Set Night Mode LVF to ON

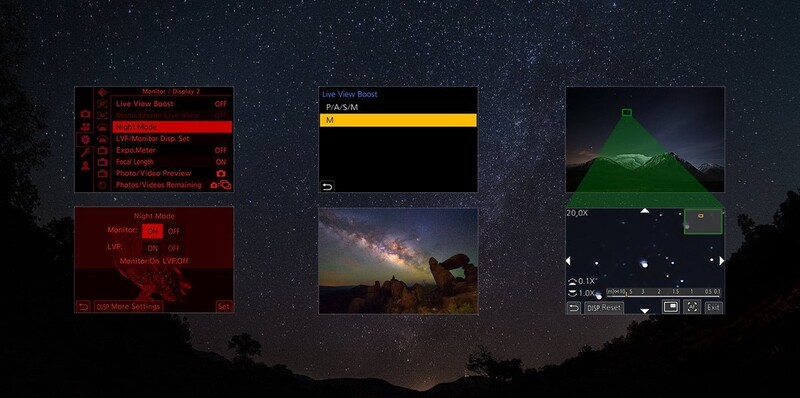tap(153, 248)
